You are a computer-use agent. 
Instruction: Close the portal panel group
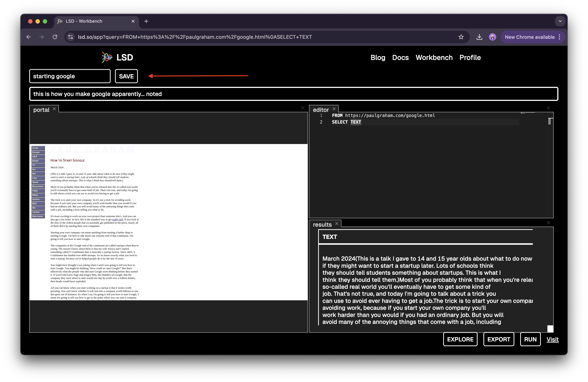pos(303,108)
